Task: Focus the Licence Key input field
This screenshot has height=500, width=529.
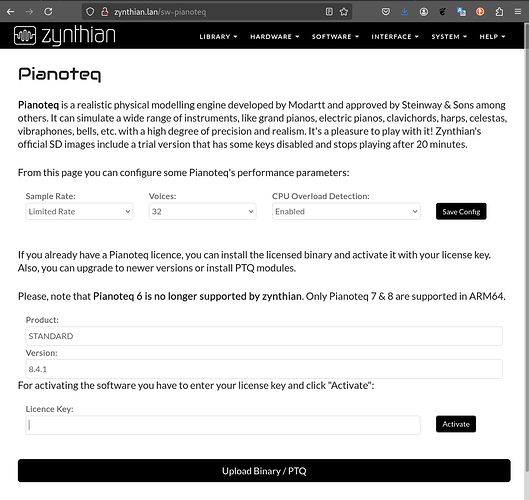Action: [223, 425]
